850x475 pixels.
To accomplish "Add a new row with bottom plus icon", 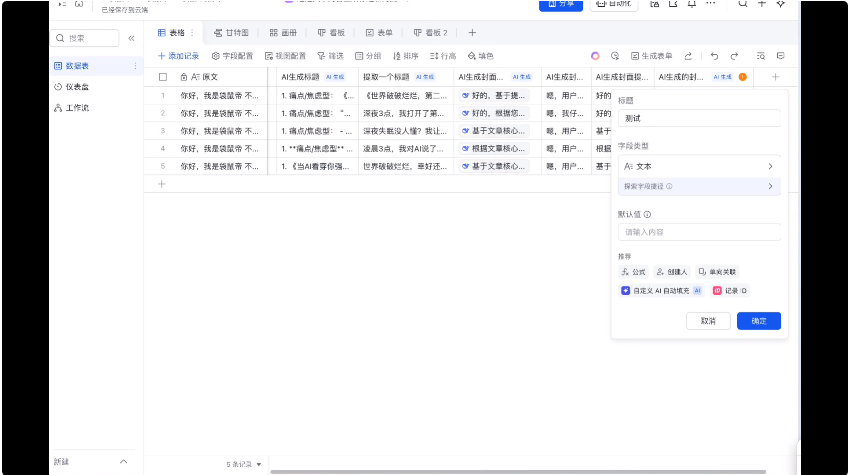I will click(x=162, y=184).
